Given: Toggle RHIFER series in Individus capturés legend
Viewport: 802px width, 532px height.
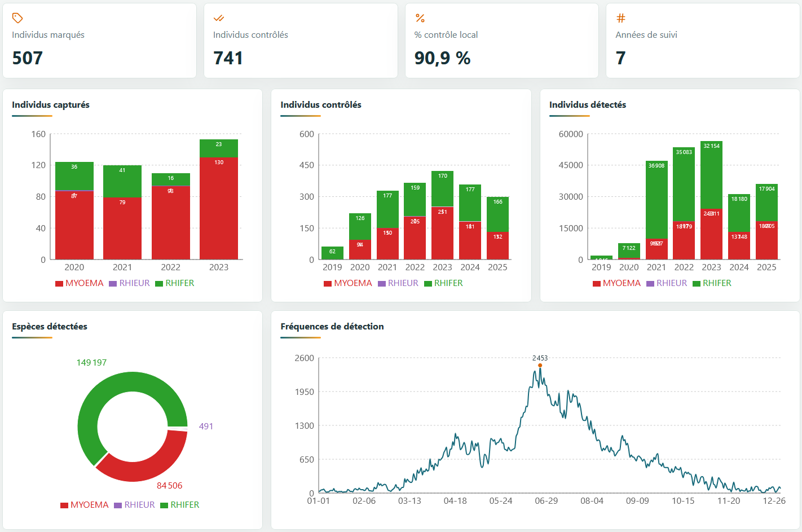Looking at the screenshot, I should click(x=175, y=283).
